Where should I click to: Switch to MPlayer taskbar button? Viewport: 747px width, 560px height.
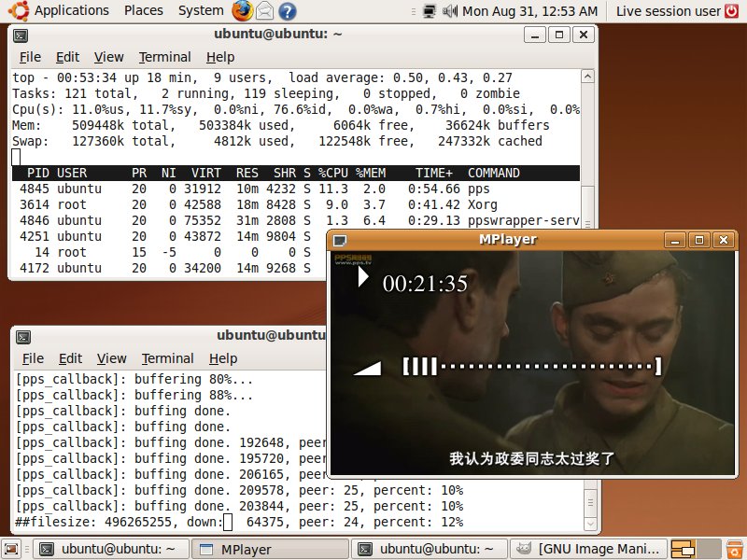point(270,549)
